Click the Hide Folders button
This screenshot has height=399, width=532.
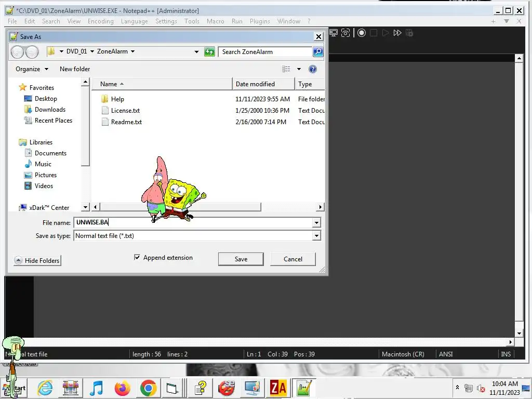37,261
